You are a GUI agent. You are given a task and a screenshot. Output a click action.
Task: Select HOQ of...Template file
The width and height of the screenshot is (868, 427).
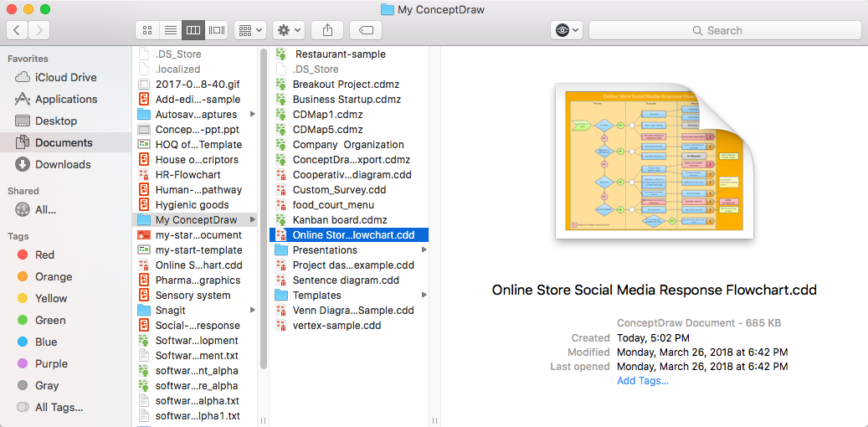pos(195,145)
